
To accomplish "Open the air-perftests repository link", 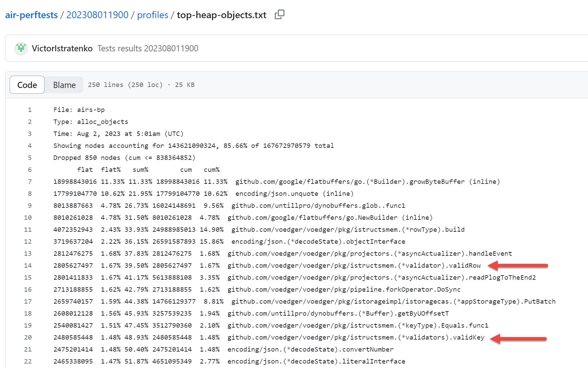I will [x=31, y=15].
